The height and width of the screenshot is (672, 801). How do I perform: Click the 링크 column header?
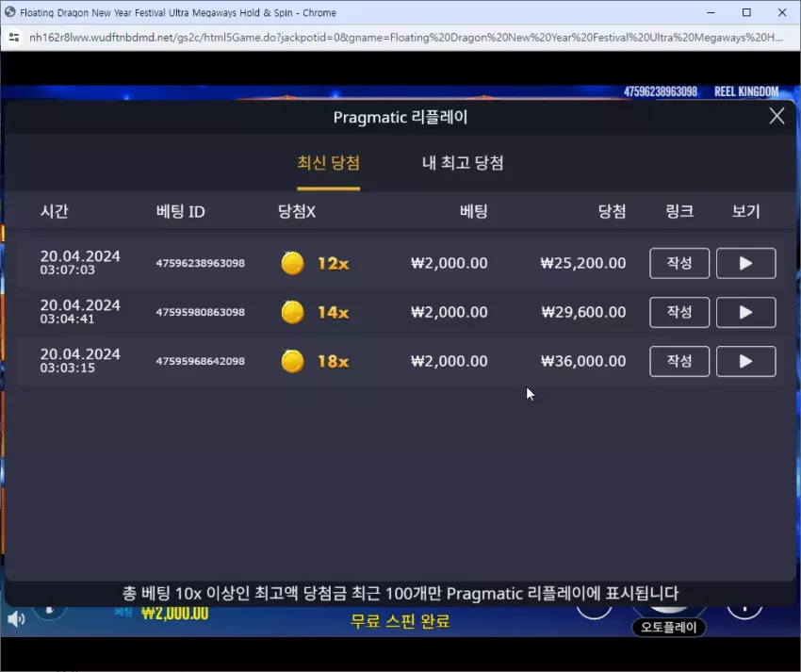tap(679, 211)
